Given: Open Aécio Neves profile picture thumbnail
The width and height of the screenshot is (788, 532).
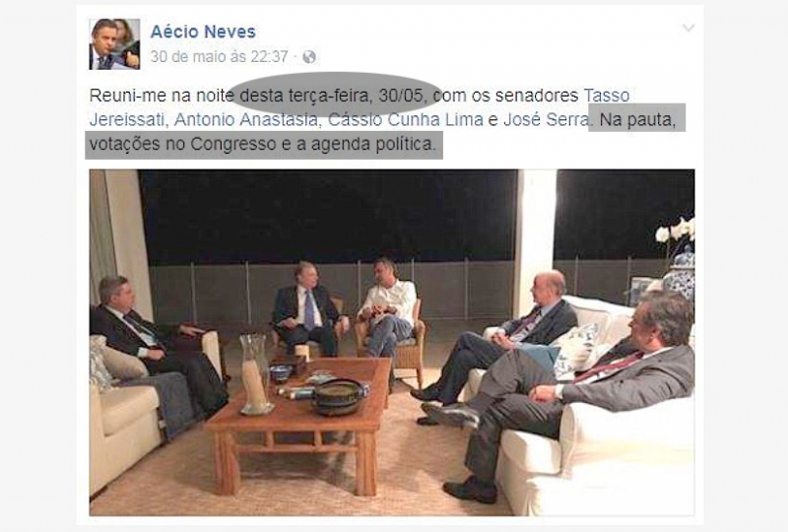Looking at the screenshot, I should pos(114,44).
